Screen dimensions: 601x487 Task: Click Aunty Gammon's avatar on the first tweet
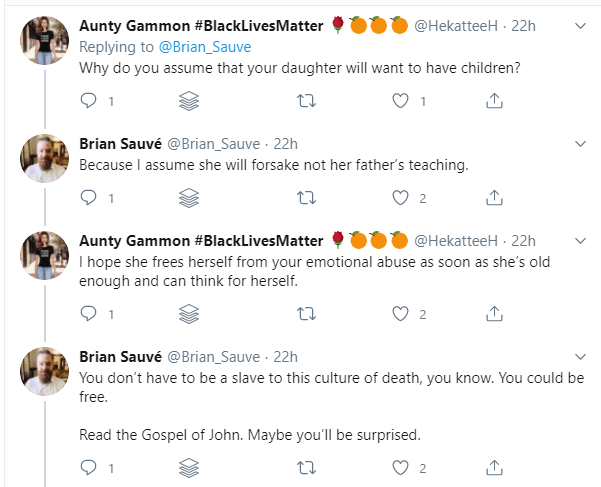click(45, 42)
